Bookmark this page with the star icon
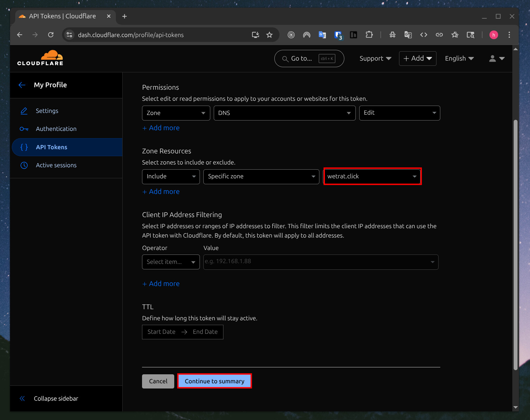 [270, 35]
